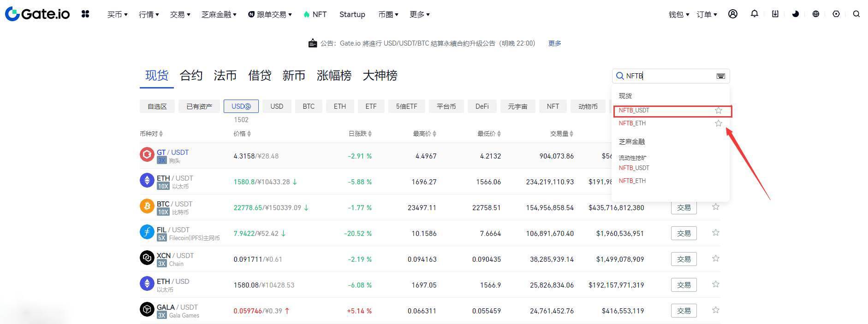Favorite NFTB_USDT with its star

pos(718,110)
